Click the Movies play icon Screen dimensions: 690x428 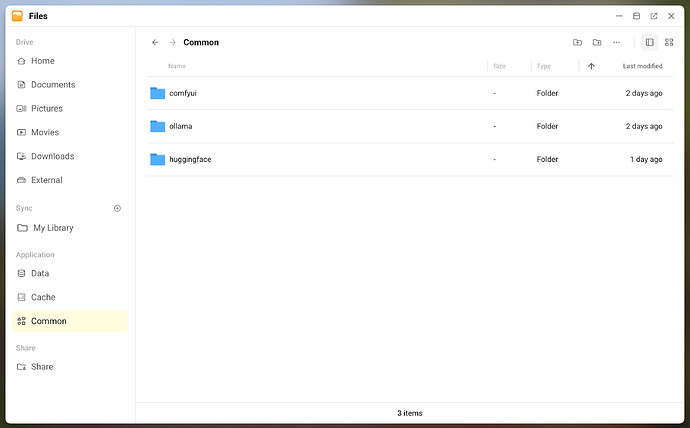(21, 132)
